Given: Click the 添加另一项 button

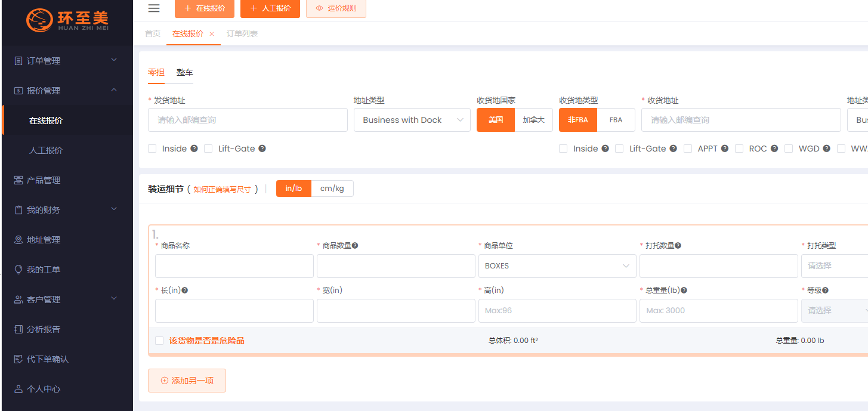Looking at the screenshot, I should tap(187, 381).
